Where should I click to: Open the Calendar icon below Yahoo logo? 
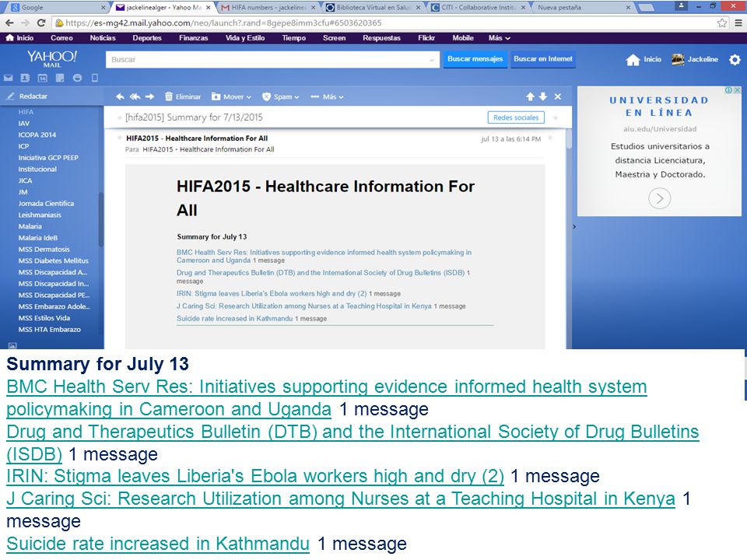(42, 78)
